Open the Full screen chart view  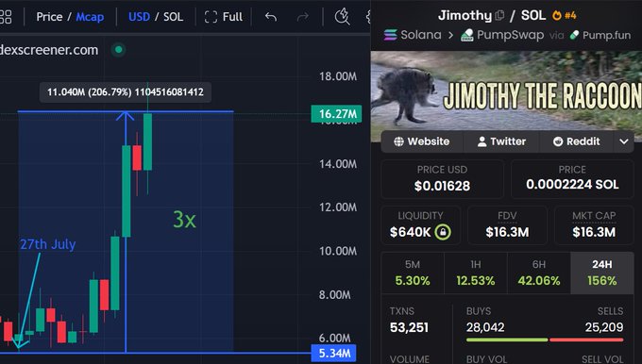click(x=224, y=17)
